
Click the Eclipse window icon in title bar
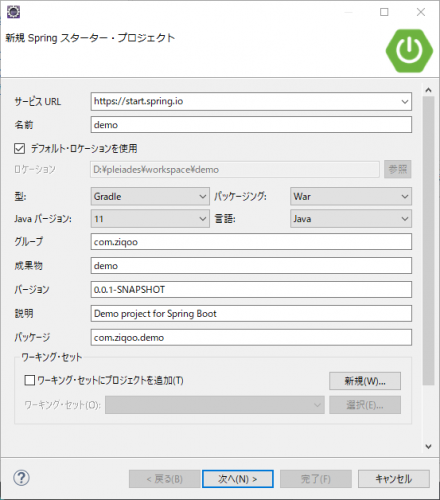coord(13,12)
